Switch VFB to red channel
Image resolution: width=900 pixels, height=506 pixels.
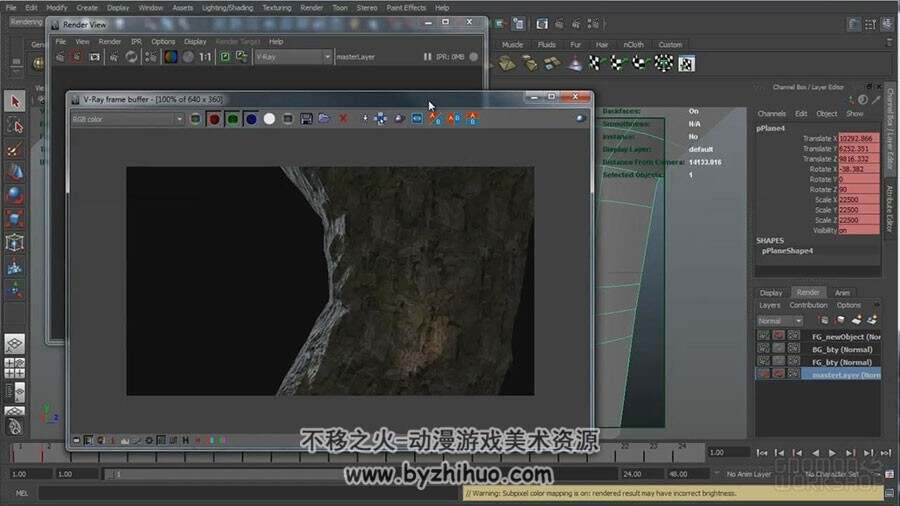pos(214,119)
